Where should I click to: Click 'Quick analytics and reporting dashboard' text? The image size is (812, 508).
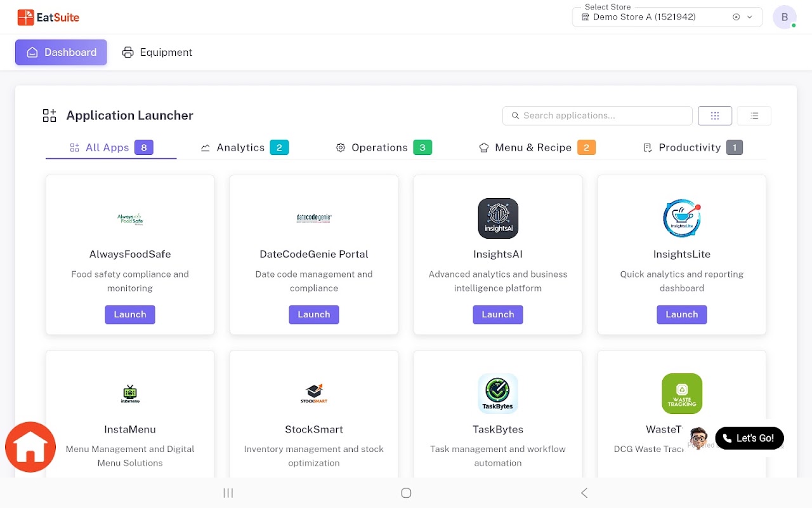coord(682,281)
